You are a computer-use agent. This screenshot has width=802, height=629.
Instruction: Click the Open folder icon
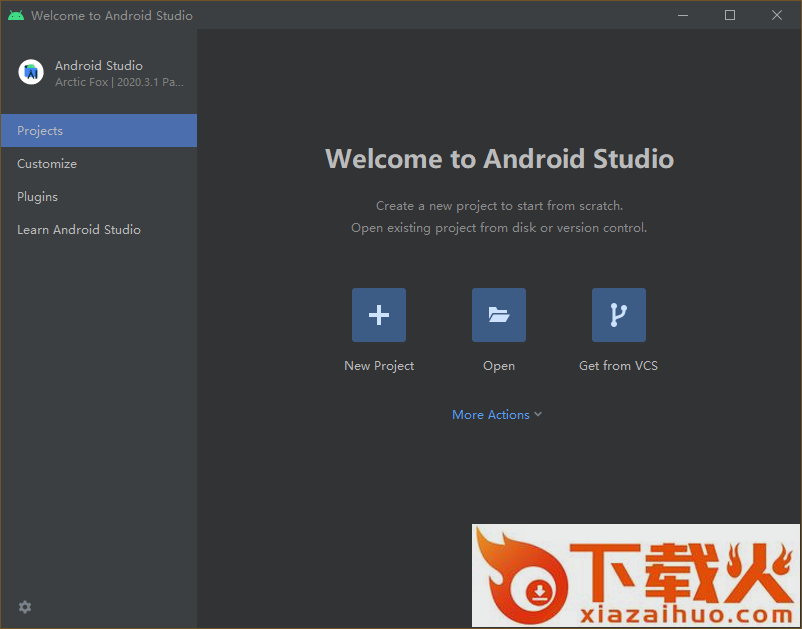click(498, 315)
